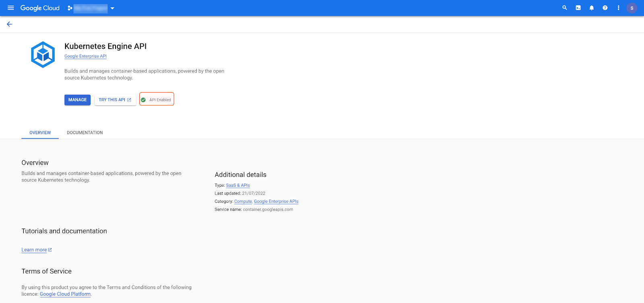644x303 pixels.
Task: Click the API Enabled status indicator
Action: point(157,99)
